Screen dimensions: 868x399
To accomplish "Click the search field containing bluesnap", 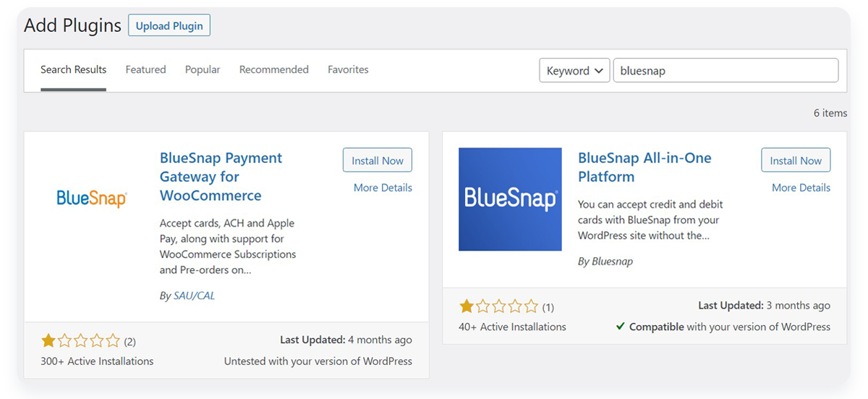I will point(726,71).
